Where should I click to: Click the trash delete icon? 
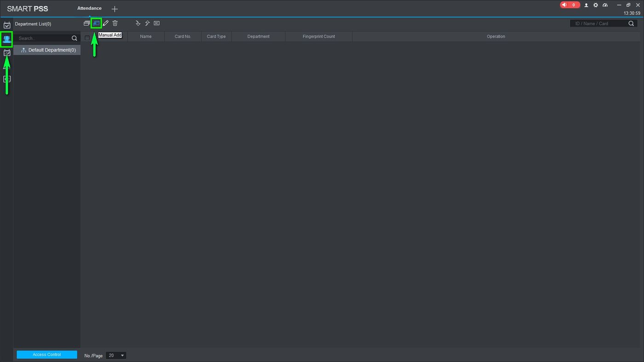[115, 23]
